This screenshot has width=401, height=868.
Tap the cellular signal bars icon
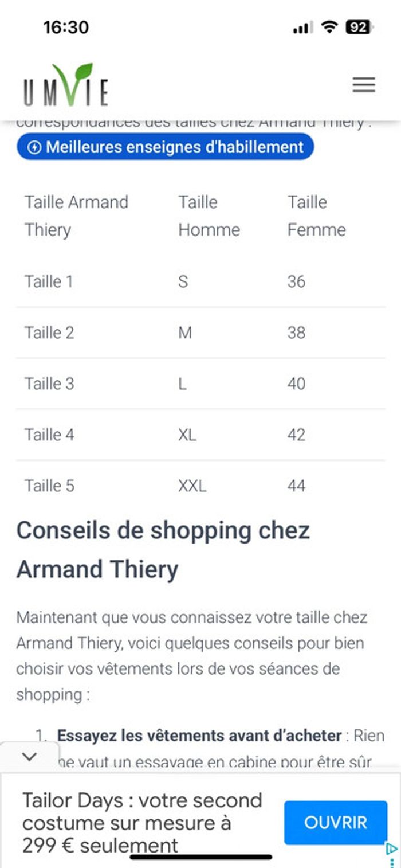[302, 27]
